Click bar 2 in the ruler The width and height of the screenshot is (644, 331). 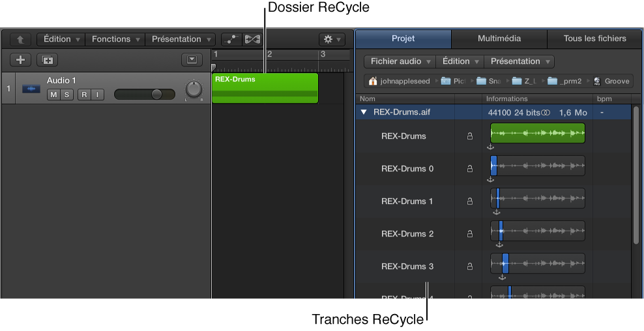270,54
